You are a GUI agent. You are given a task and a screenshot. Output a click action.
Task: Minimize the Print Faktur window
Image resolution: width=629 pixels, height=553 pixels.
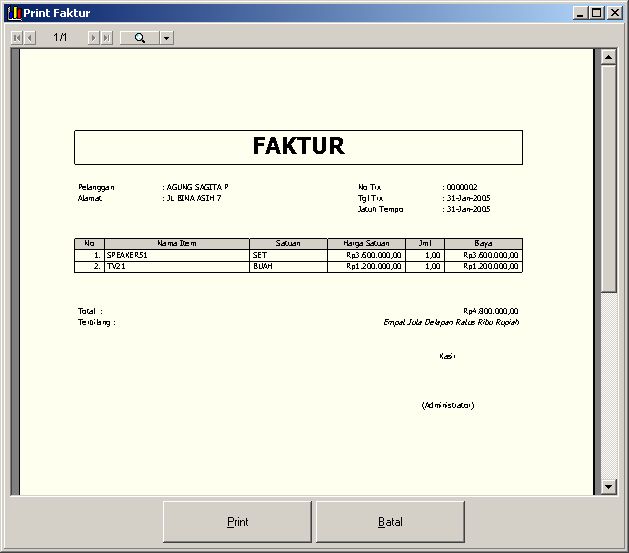(581, 13)
